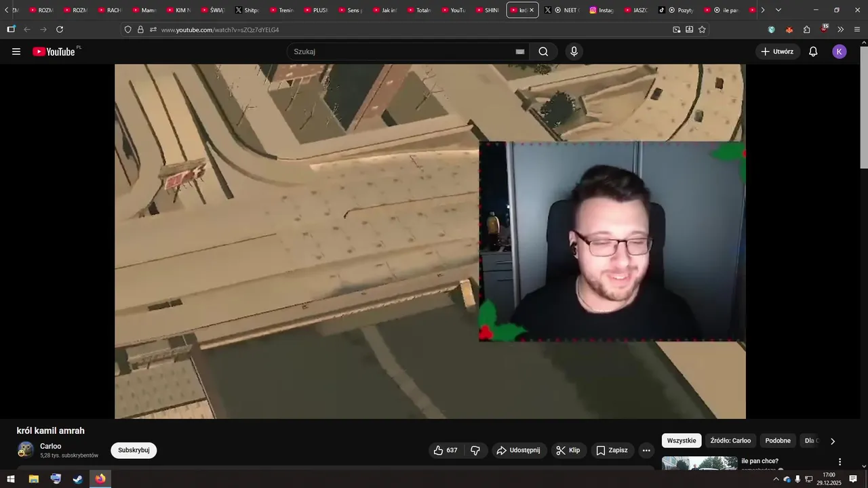Screen dimensions: 868x488
Task: Open Carloo channel avatar
Action: [x=26, y=450]
